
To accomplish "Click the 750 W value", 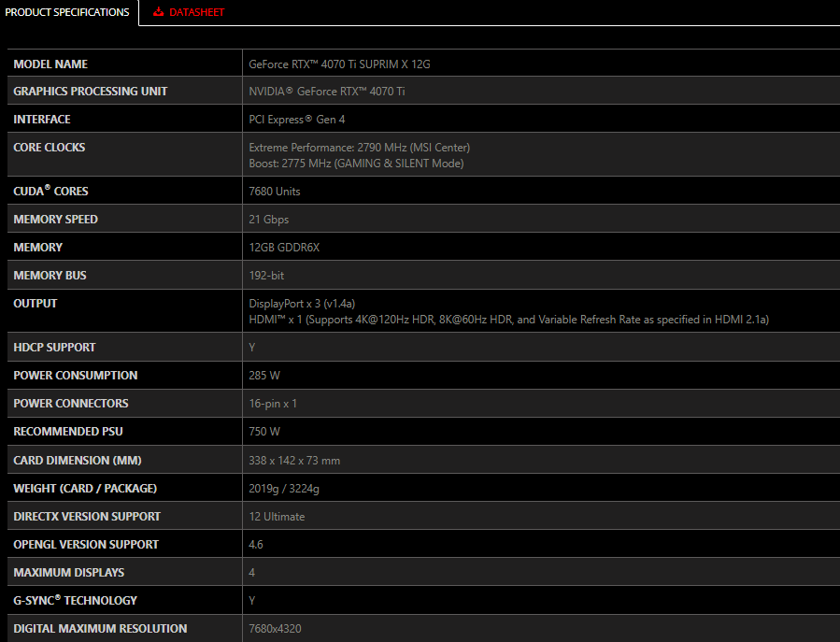I will pyautogui.click(x=264, y=432).
